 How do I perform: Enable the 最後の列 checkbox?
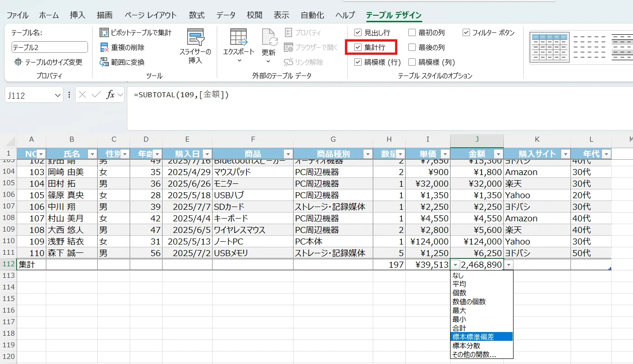pos(412,47)
